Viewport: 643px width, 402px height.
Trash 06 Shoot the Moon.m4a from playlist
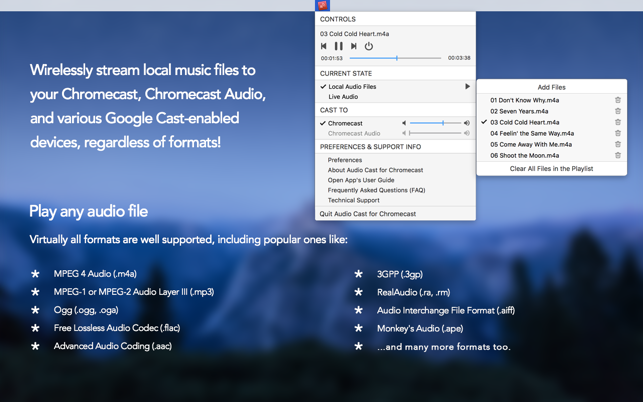[617, 155]
